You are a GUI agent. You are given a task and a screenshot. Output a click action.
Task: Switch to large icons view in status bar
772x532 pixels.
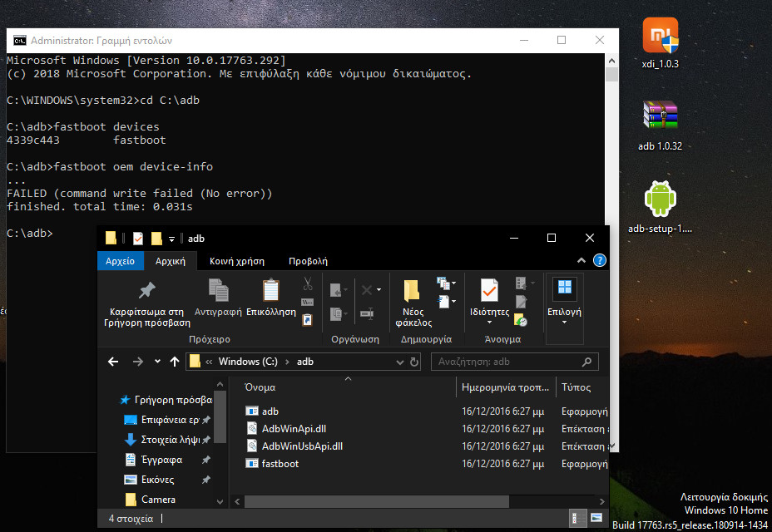point(594,519)
